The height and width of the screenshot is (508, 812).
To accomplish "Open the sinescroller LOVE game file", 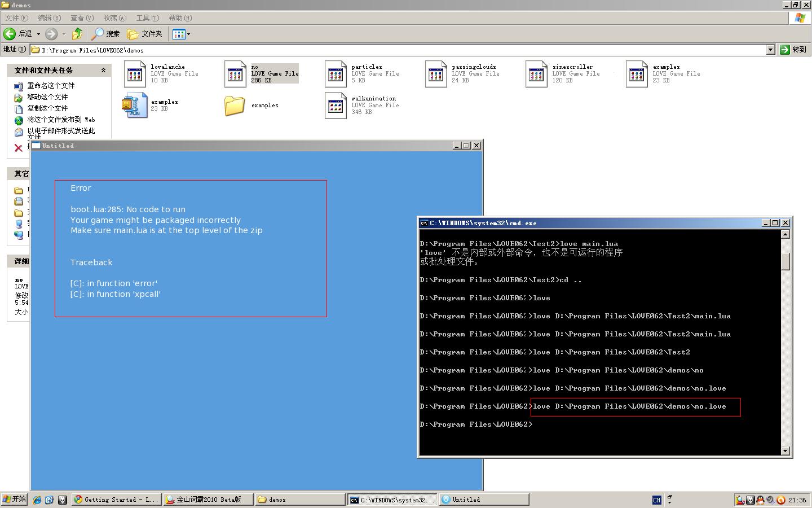I will [x=537, y=74].
